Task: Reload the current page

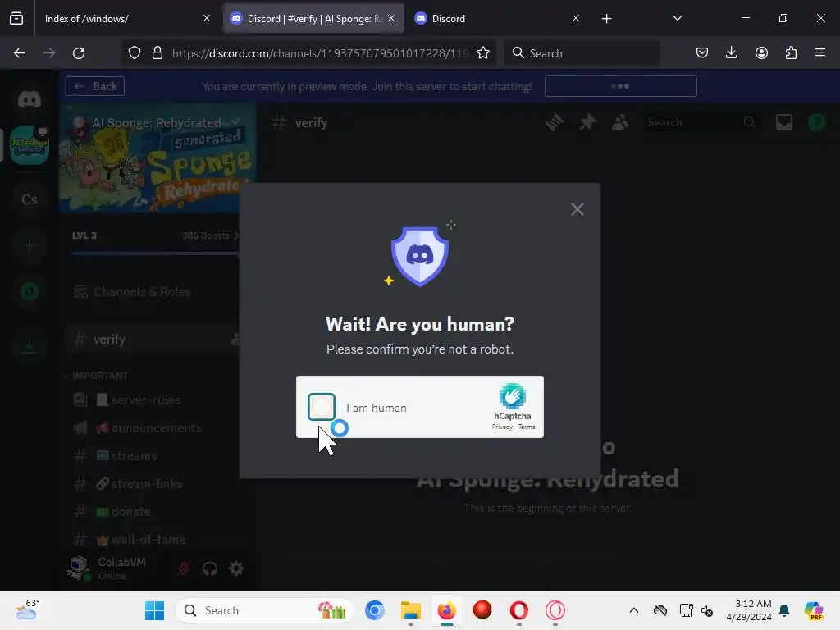Action: (x=79, y=53)
